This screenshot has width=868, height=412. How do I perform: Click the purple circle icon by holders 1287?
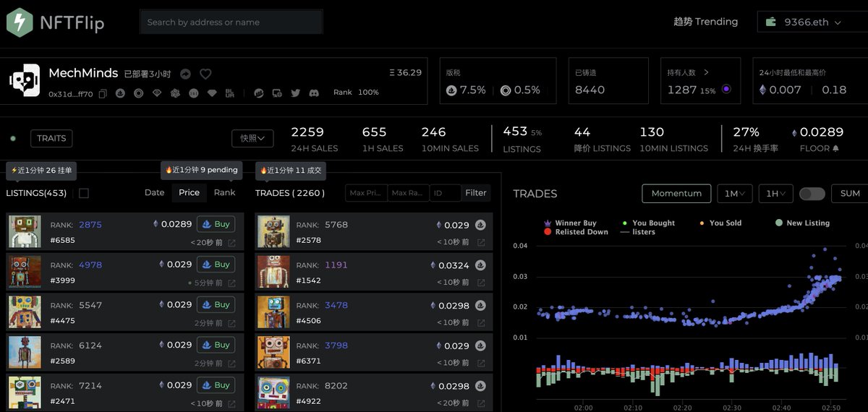coord(726,90)
